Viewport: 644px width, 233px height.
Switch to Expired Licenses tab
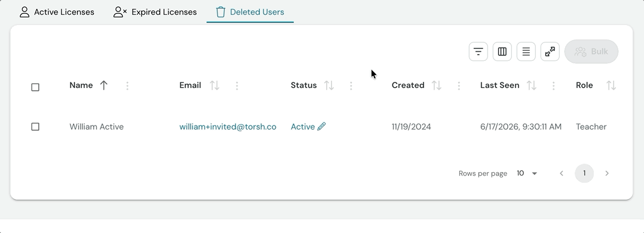tap(155, 12)
